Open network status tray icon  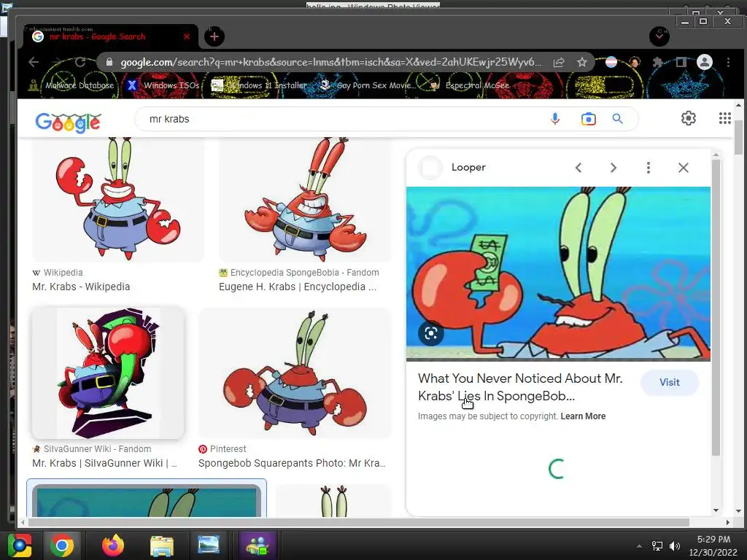click(x=657, y=546)
